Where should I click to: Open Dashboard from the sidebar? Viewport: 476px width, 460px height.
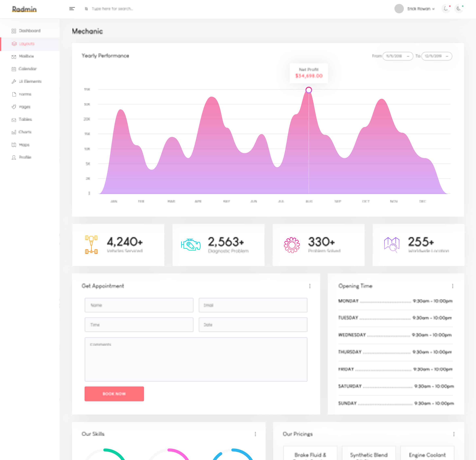30,31
